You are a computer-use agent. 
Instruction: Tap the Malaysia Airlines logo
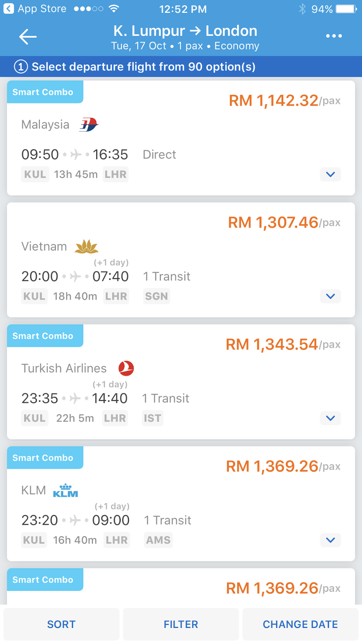click(x=89, y=125)
